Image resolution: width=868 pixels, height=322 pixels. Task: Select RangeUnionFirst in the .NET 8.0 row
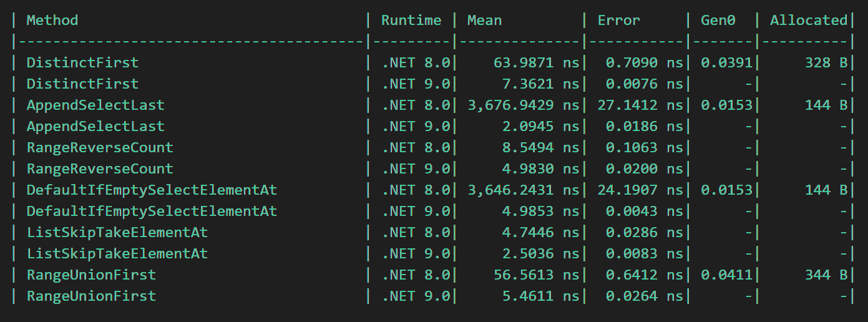91,275
